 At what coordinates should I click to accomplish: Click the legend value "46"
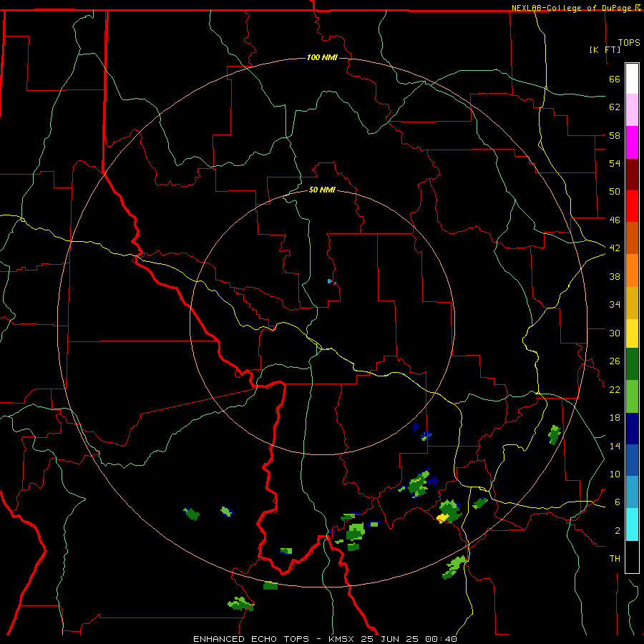coord(615,220)
